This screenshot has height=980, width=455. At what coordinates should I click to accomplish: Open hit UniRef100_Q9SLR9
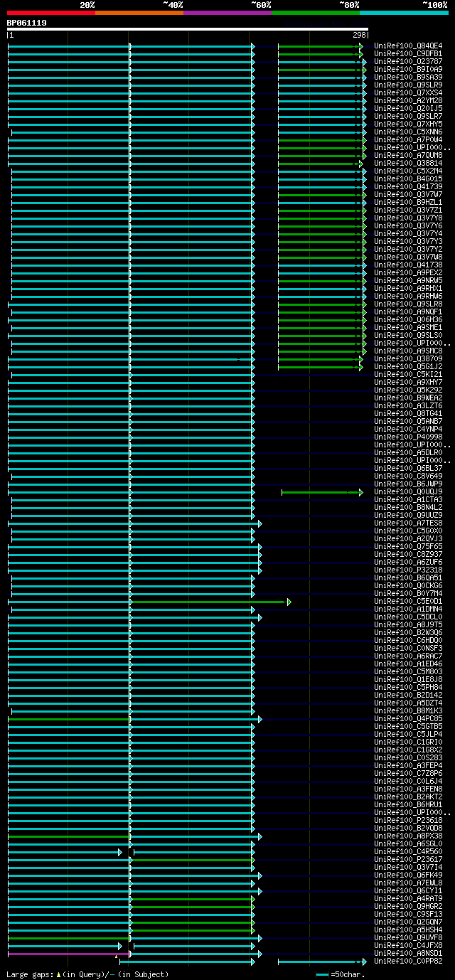pyautogui.click(x=408, y=85)
